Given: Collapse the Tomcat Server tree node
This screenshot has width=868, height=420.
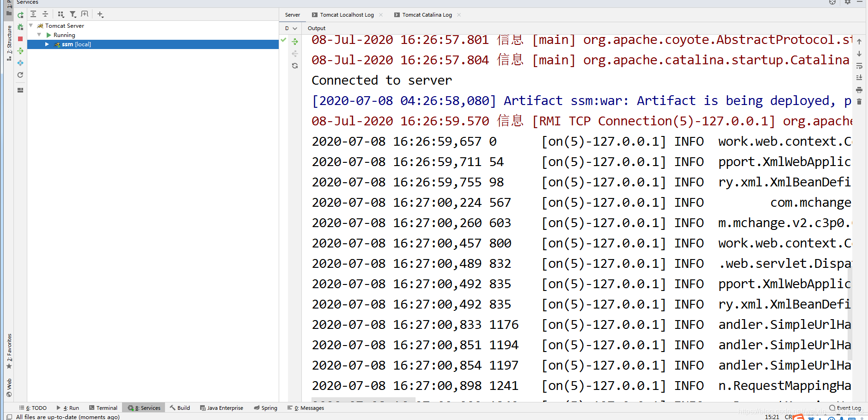Looking at the screenshot, I should tap(31, 26).
